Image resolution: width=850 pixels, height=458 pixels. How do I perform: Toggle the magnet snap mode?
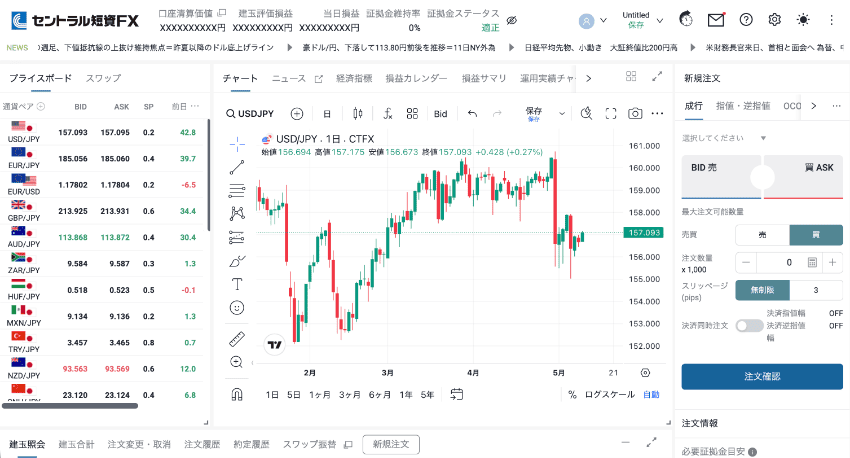[237, 395]
